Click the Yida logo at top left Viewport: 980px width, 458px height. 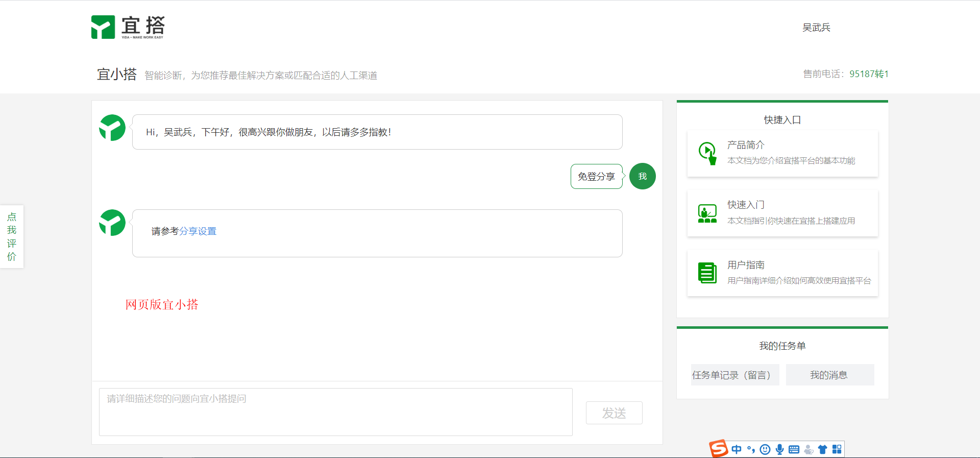click(x=128, y=27)
